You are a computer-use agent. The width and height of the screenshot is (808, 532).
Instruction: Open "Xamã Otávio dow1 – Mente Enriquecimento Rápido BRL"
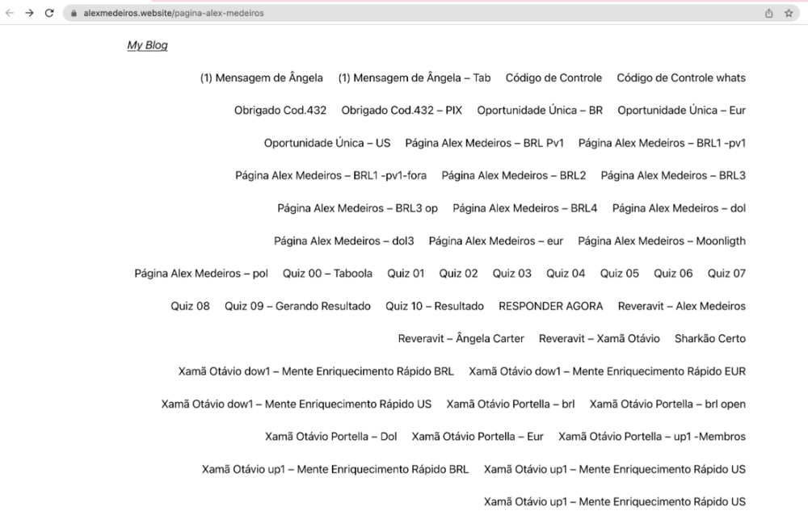coord(316,371)
